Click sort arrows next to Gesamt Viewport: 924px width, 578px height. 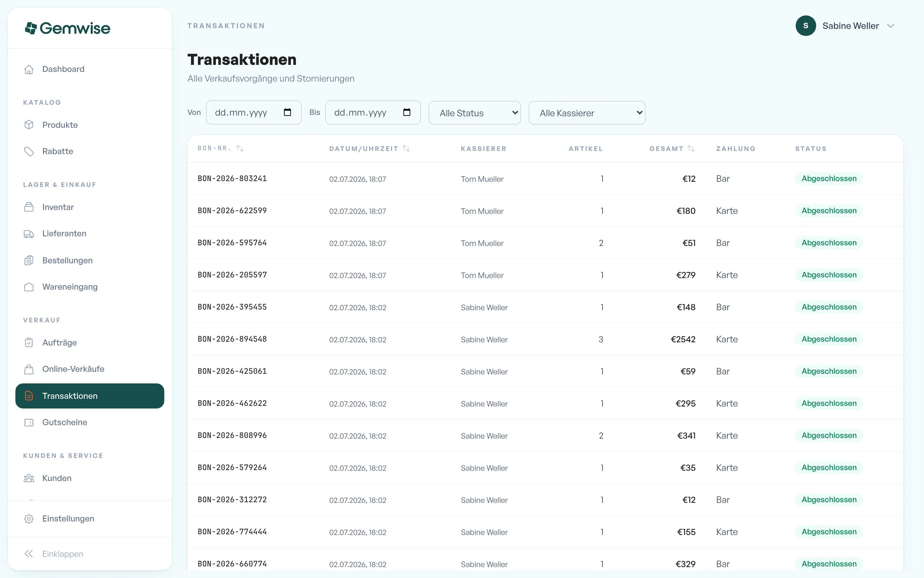point(691,148)
